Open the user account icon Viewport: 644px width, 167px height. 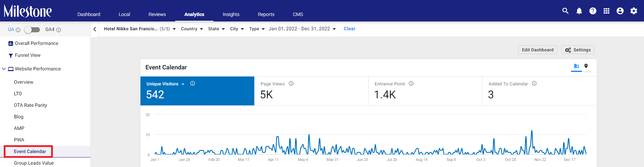[x=620, y=11]
